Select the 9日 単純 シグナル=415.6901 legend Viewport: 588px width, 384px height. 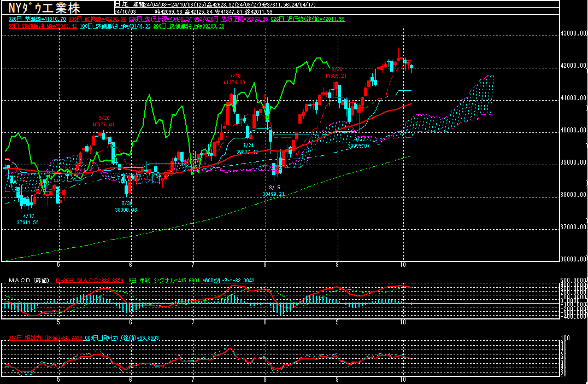pyautogui.click(x=164, y=281)
